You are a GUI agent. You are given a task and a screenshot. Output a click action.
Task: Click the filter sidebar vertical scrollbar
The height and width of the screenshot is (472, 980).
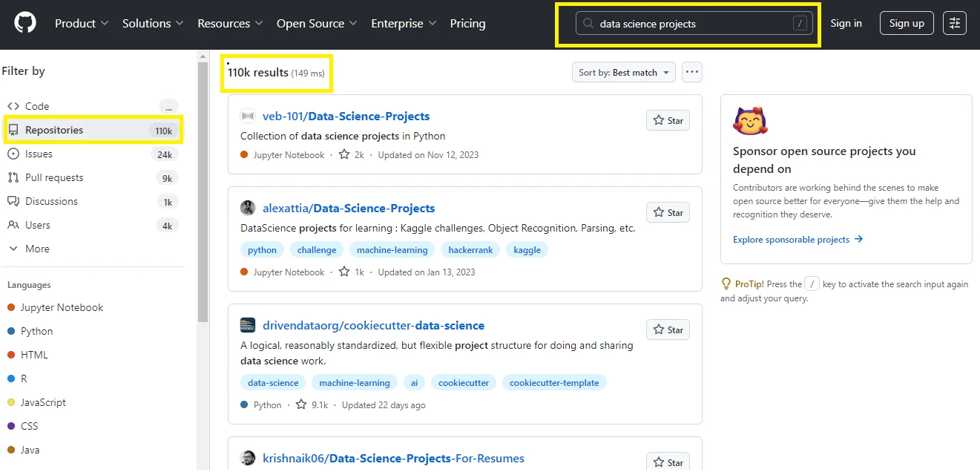pyautogui.click(x=203, y=191)
